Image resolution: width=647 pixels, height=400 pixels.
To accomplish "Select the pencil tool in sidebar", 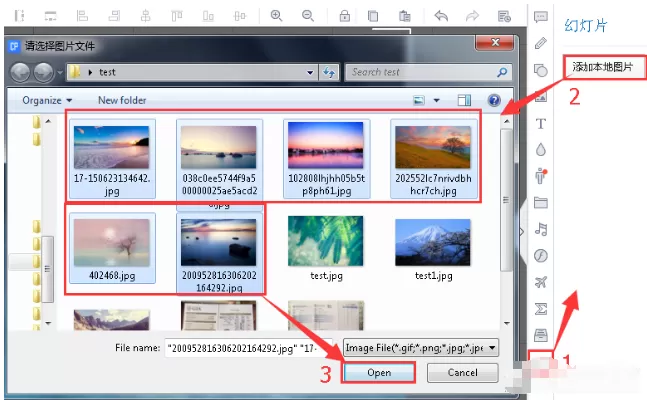I will coord(541,43).
